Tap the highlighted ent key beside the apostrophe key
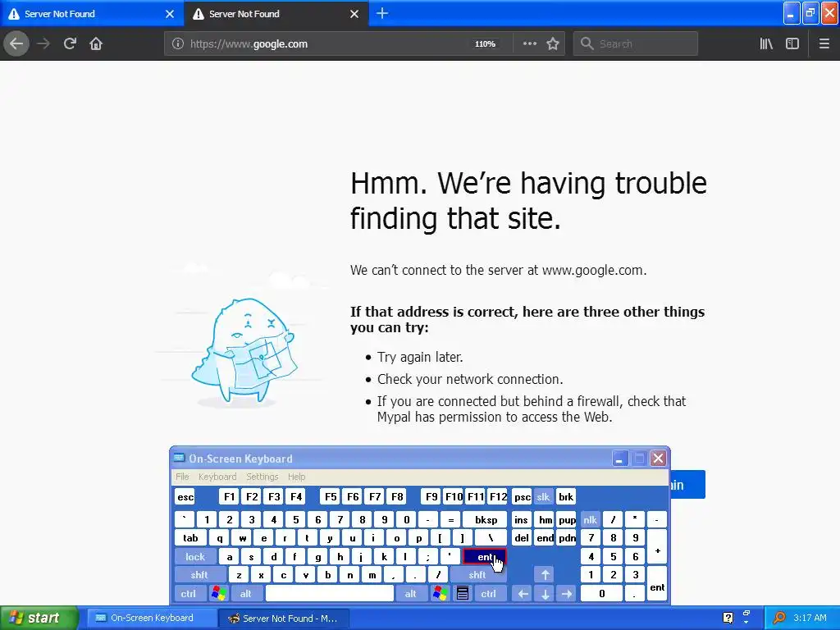Viewport: 840px width, 630px height. pos(484,557)
